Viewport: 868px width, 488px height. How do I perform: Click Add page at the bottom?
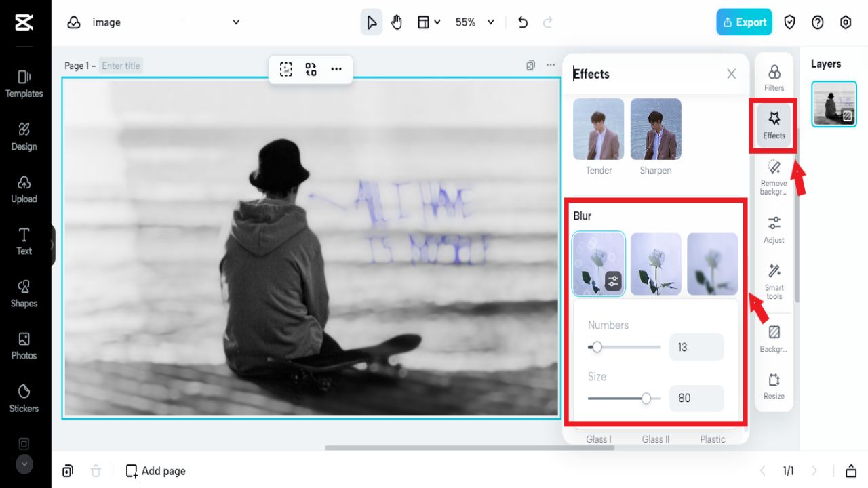155,470
